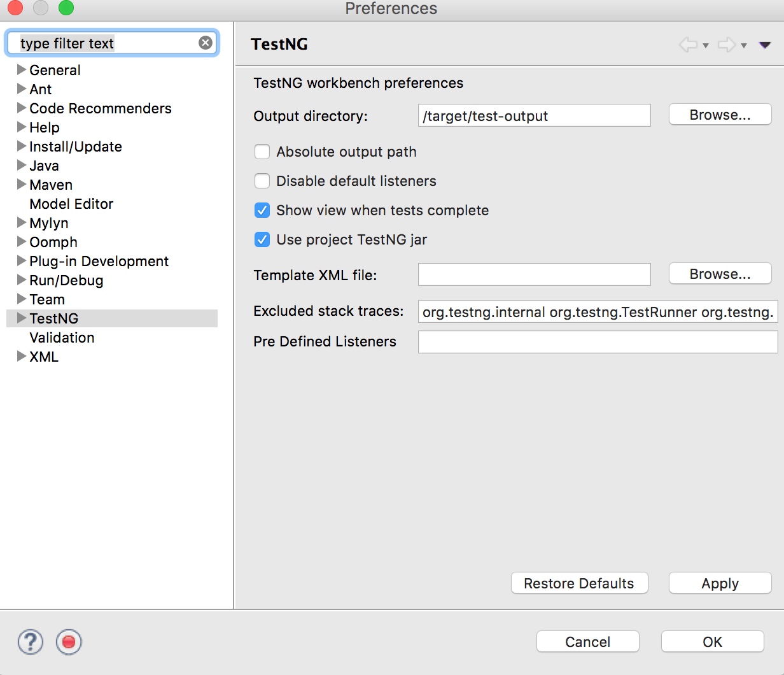Expand the General tree node

tap(22, 69)
